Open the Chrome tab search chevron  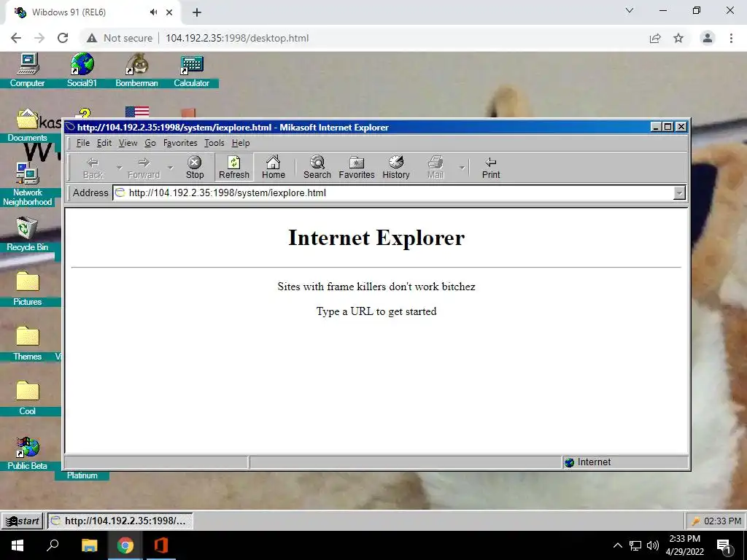pos(630,10)
